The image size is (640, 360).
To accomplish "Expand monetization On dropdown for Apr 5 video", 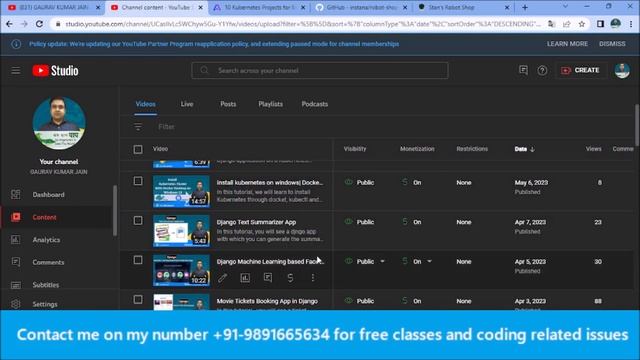I will pyautogui.click(x=429, y=261).
